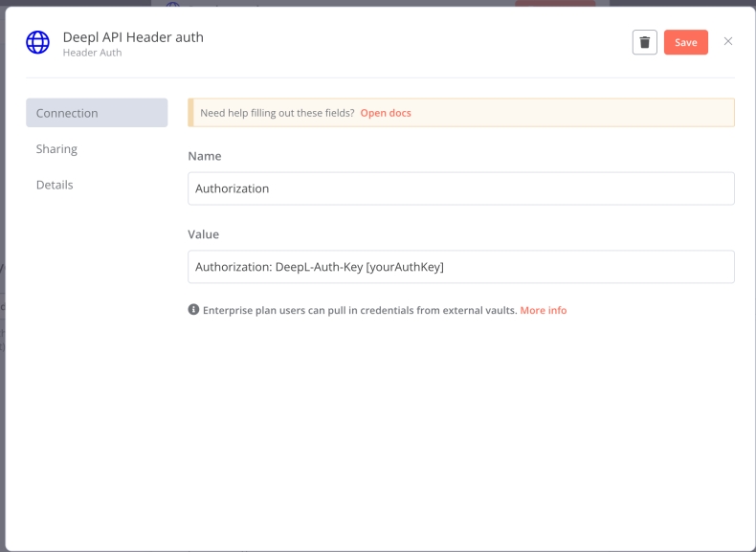The width and height of the screenshot is (756, 552).
Task: Click the info icon beside Enterprise plan note
Action: click(x=193, y=310)
